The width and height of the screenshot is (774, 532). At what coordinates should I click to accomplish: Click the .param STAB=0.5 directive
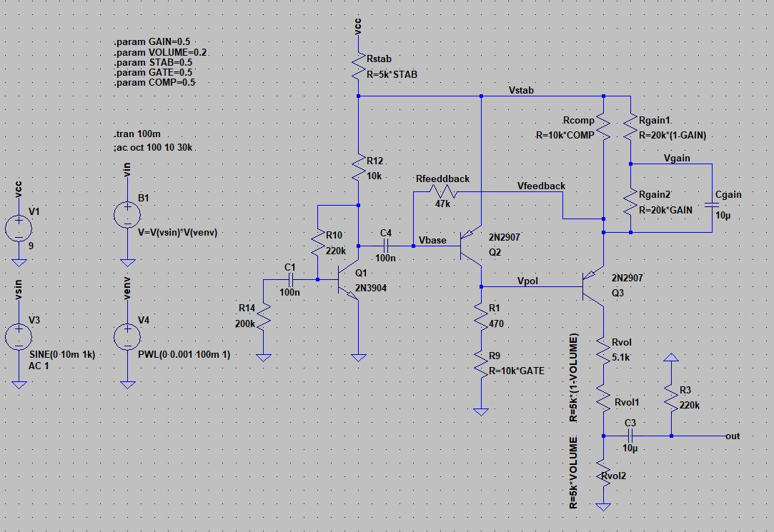pos(153,63)
